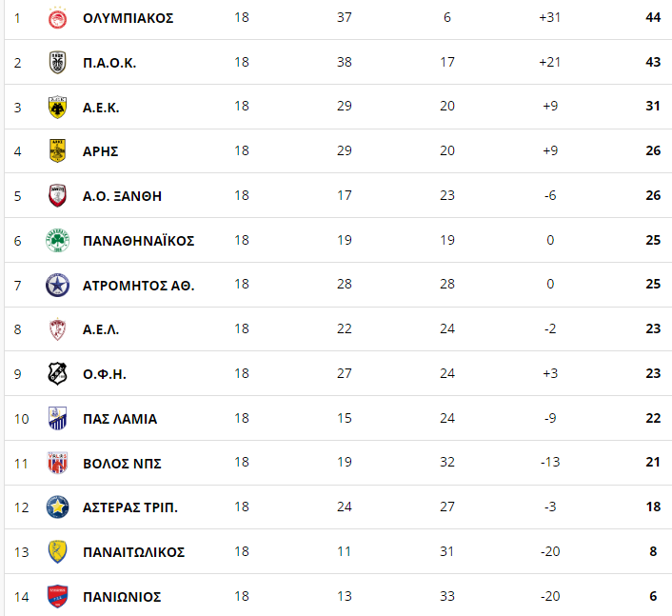672x616 pixels.
Task: Click the Panaitolikos yellow shield crest
Action: click(57, 551)
